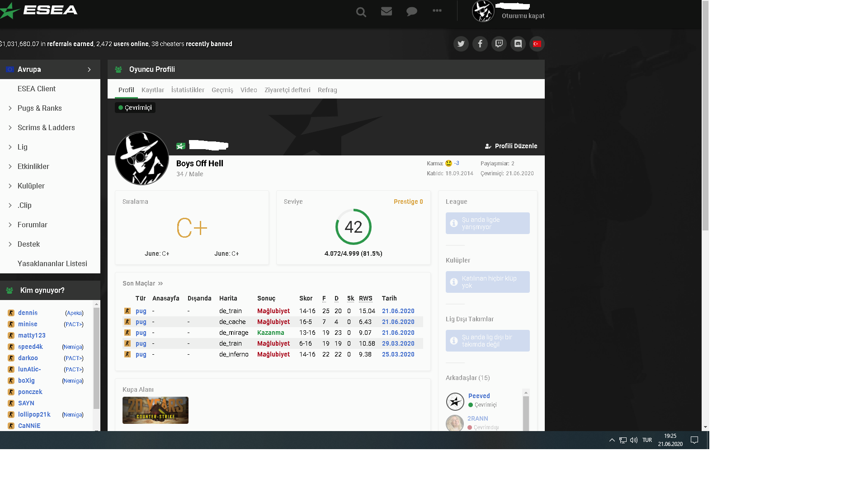Show hidden system tray icons arrow
868x488 pixels.
(x=612, y=440)
